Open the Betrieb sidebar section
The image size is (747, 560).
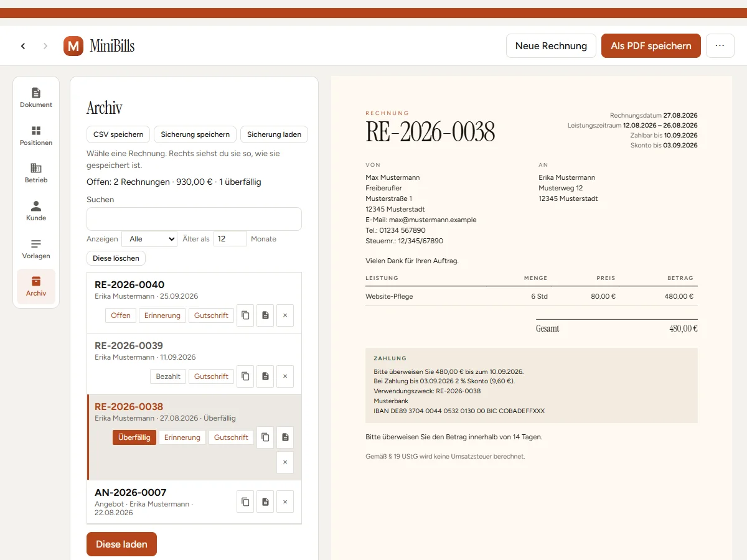(x=36, y=173)
